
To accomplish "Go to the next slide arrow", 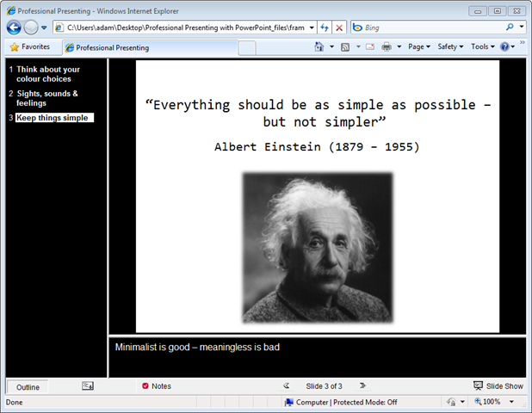I will pyautogui.click(x=362, y=386).
